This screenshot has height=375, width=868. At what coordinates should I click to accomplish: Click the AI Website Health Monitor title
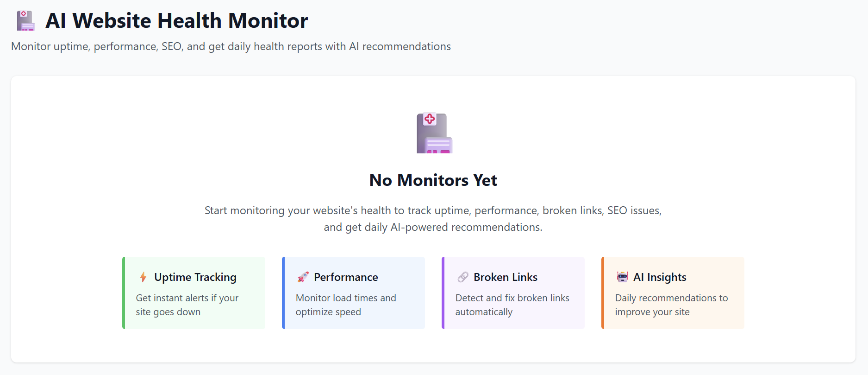pyautogui.click(x=176, y=21)
